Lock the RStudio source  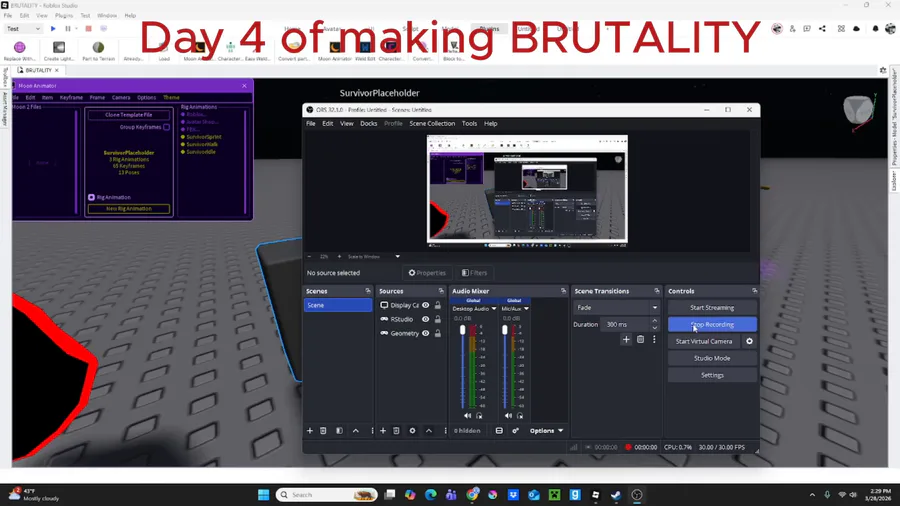point(438,320)
